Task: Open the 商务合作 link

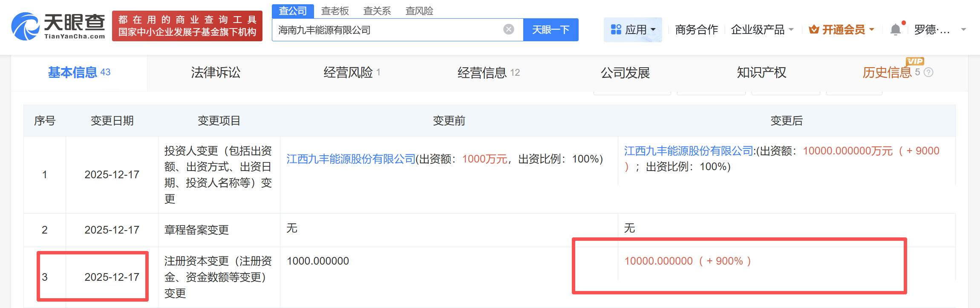Action: (696, 30)
